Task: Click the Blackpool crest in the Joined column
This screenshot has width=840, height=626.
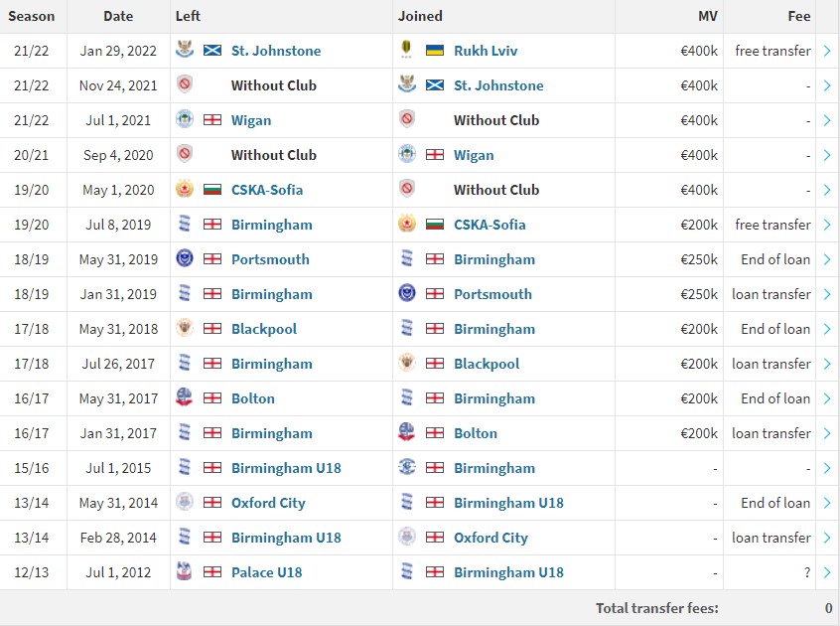Action: coord(407,363)
